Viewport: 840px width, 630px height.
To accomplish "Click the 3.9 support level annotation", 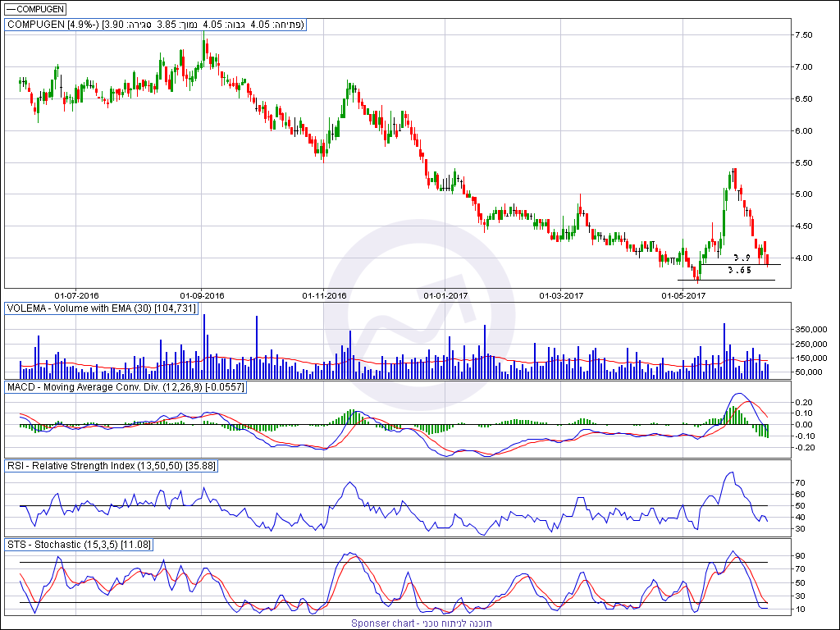I will (742, 258).
